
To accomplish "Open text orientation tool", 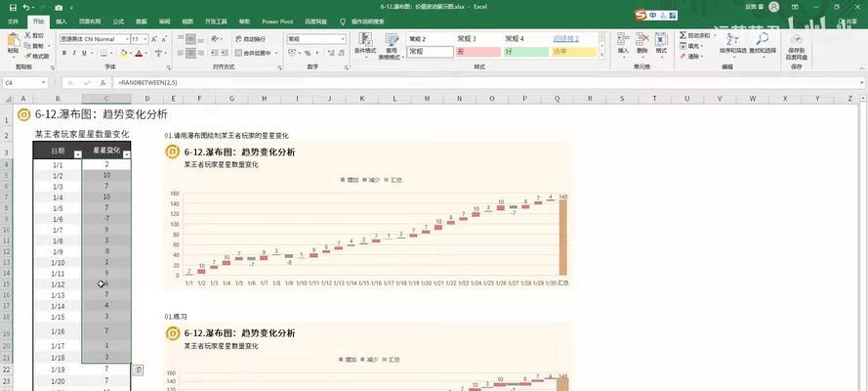I will click(217, 39).
